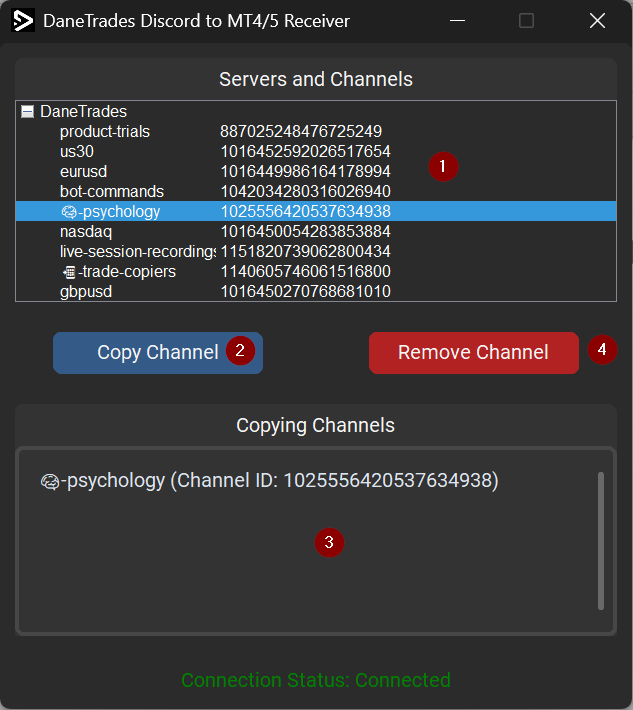The height and width of the screenshot is (710, 633).
Task: Click the Copying Channels list scrollbar
Action: (x=601, y=541)
